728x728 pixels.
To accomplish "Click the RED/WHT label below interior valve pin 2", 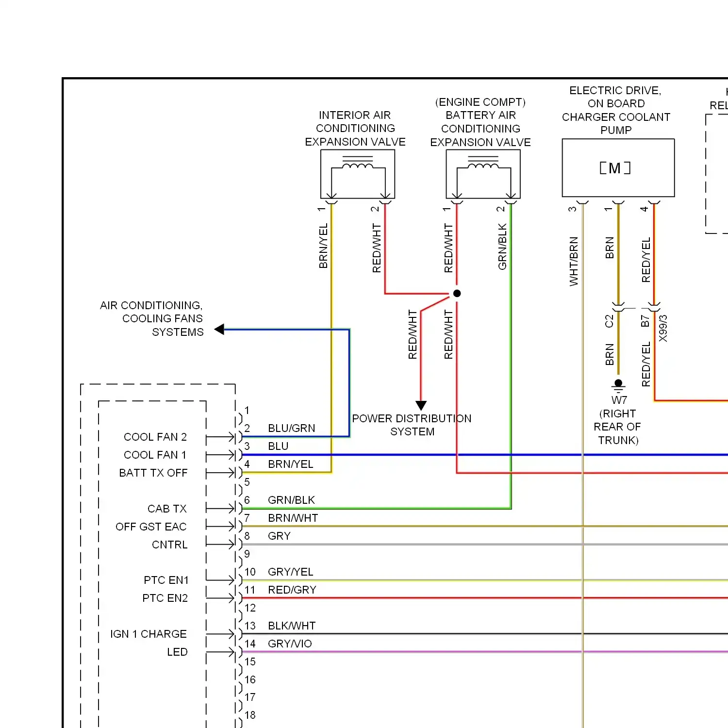I will (377, 248).
